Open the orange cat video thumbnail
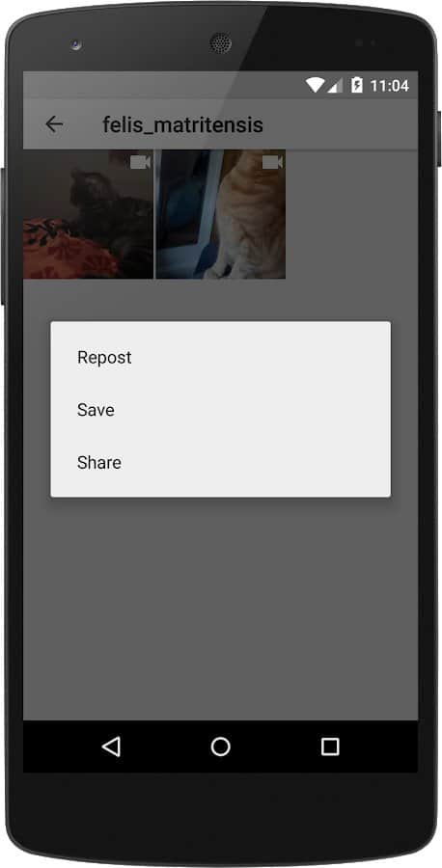Viewport: 442px width, 868px height. 220,214
